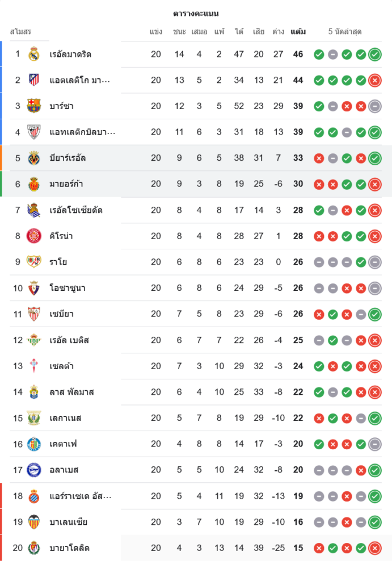Viewport: 392px width, 568px height.
Task: Click the สโมสร column header
Action: pyautogui.click(x=20, y=32)
